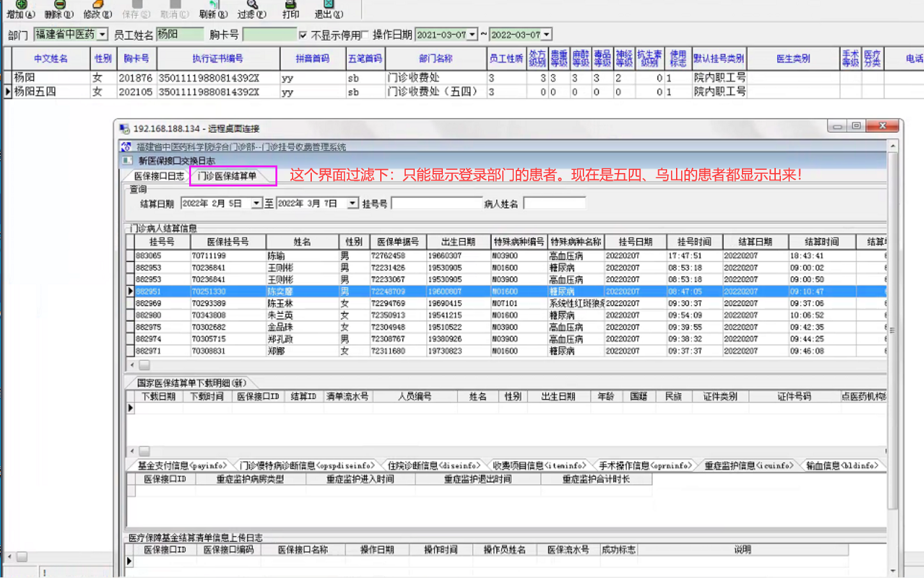Image resolution: width=924 pixels, height=578 pixels.
Task: Toggle the 不显示停用 checkbox
Action: tap(303, 34)
